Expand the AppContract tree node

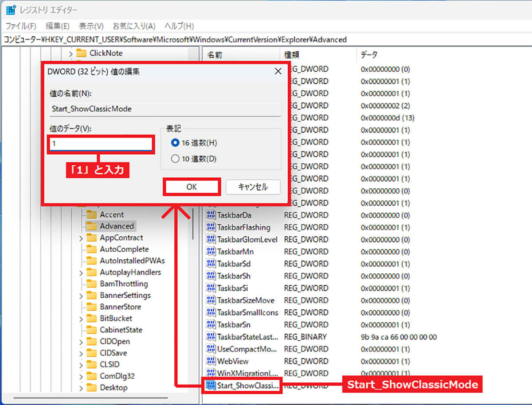(81, 238)
